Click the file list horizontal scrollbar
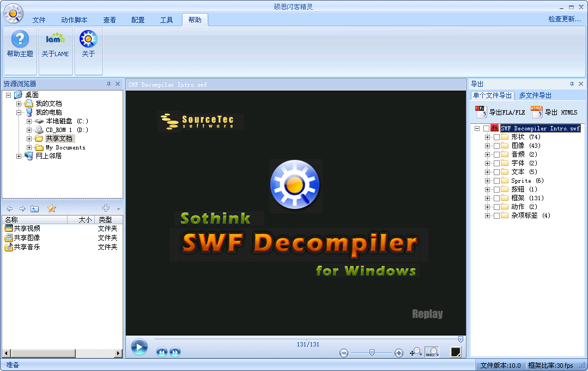The height and width of the screenshot is (371, 588). 62,353
